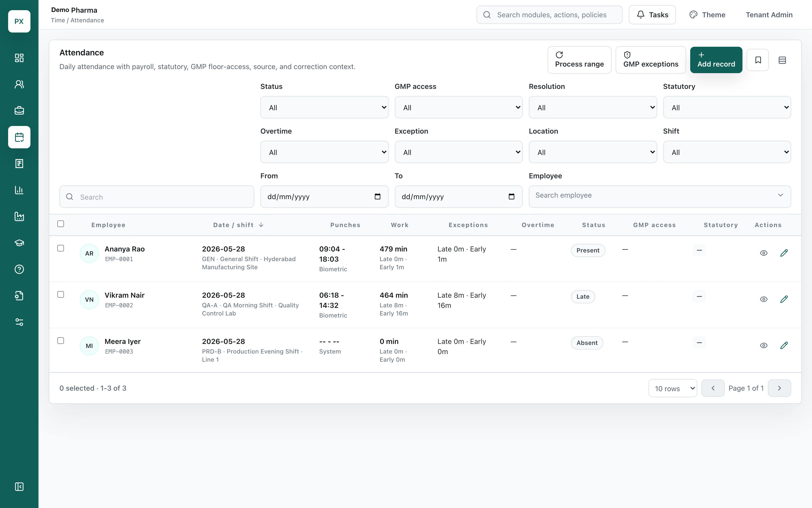Image resolution: width=812 pixels, height=508 pixels.
Task: Open the Statutory filter dropdown
Action: tap(727, 107)
